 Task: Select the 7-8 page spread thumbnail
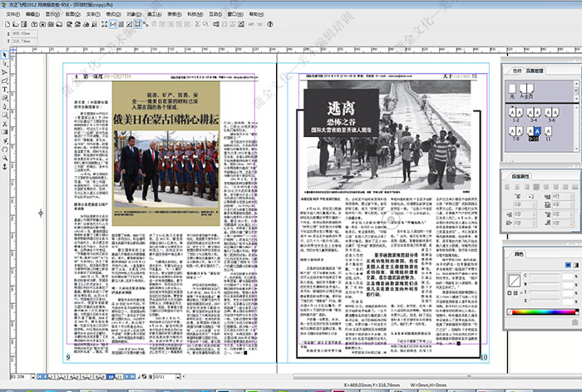click(516, 134)
